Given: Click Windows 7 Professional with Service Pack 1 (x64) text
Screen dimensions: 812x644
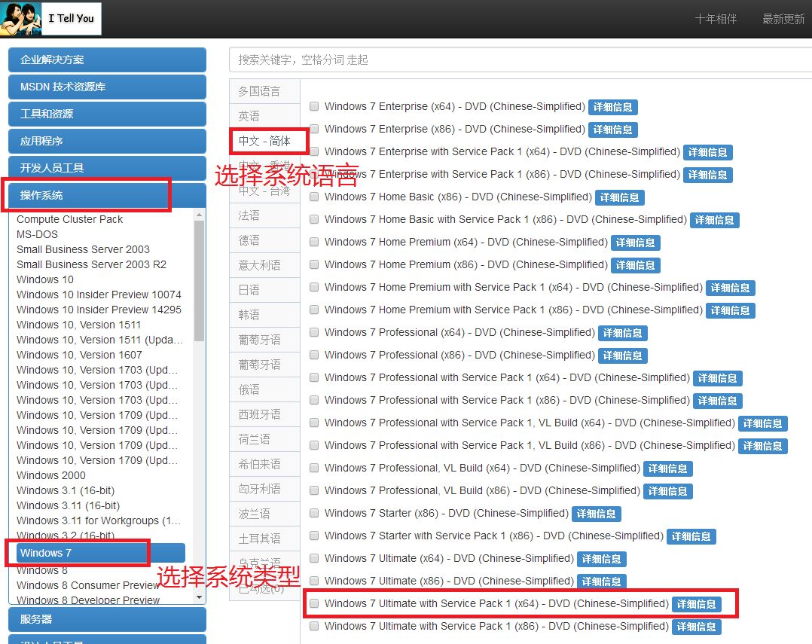Looking at the screenshot, I should coord(507,377).
